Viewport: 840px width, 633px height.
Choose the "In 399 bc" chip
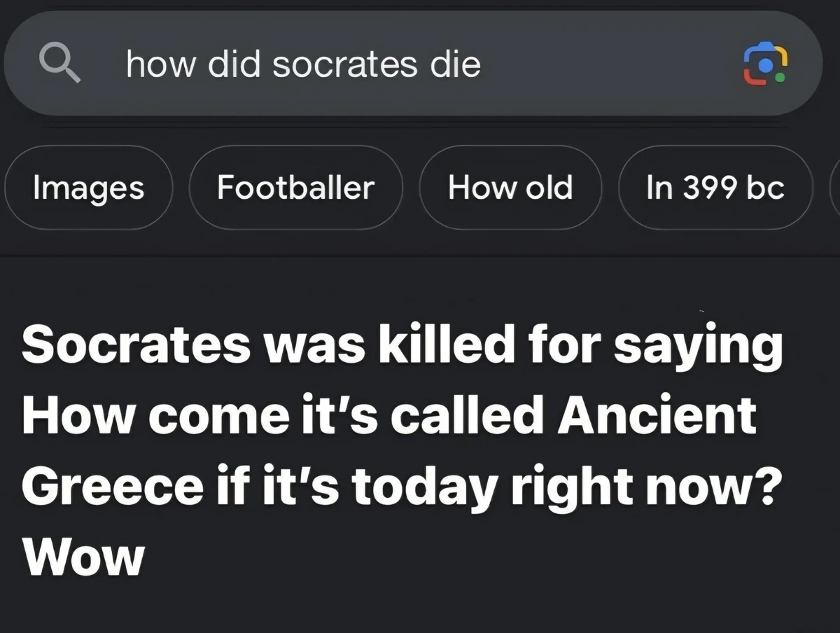click(715, 188)
